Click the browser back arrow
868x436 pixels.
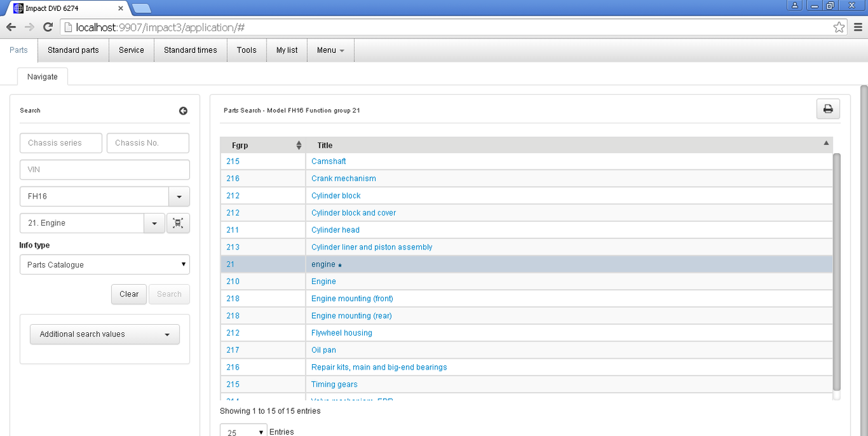(11, 27)
